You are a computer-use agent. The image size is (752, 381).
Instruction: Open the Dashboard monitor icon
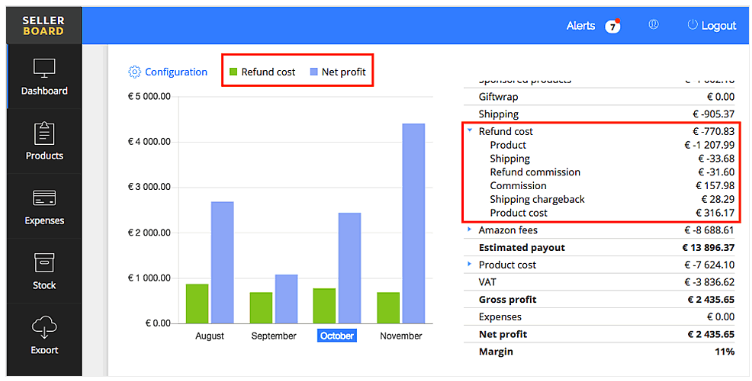[44, 68]
